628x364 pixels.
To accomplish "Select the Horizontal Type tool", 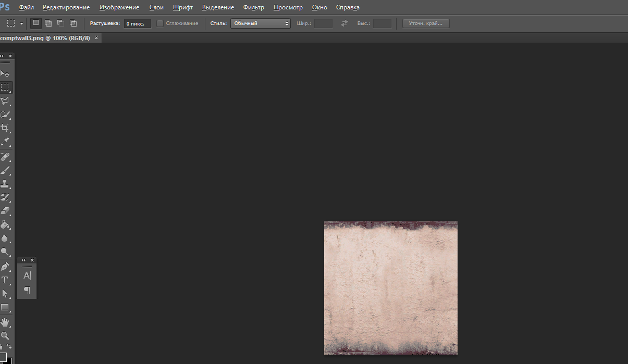I will click(x=5, y=280).
